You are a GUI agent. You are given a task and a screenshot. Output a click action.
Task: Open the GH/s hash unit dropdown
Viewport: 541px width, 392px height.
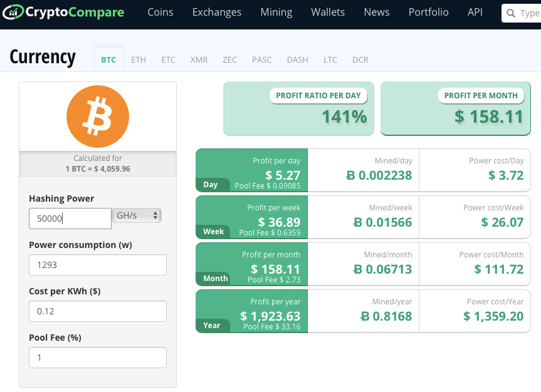(x=137, y=215)
